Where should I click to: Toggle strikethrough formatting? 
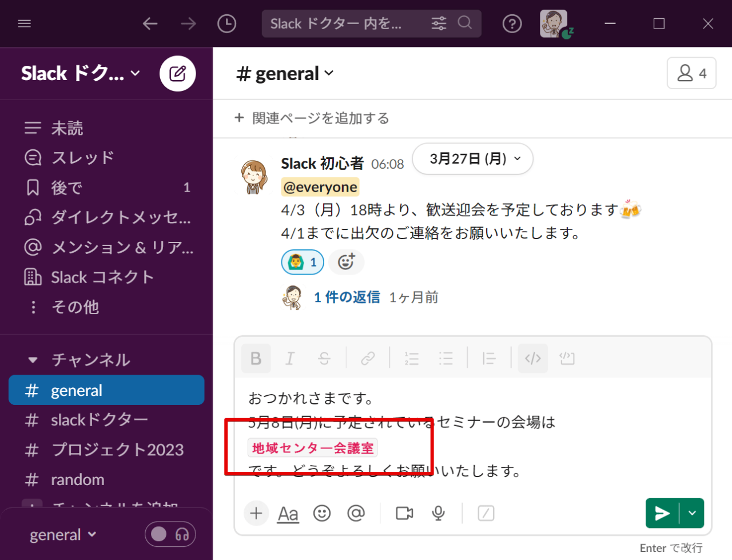click(324, 359)
